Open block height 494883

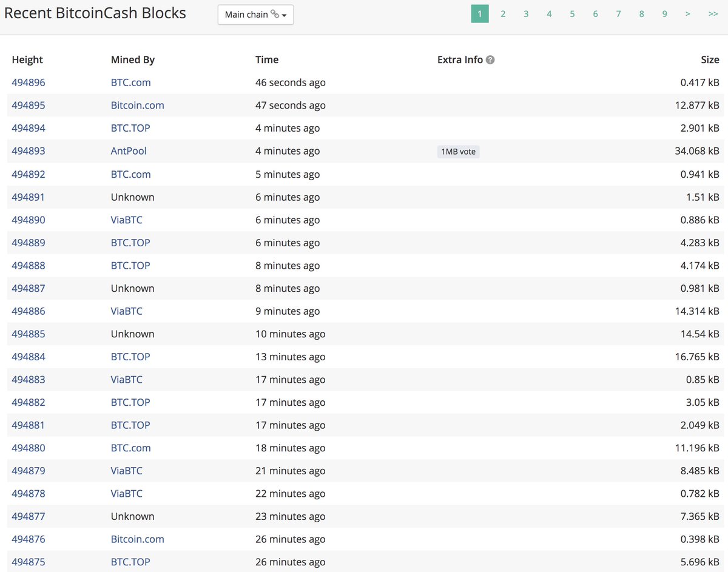coord(29,380)
